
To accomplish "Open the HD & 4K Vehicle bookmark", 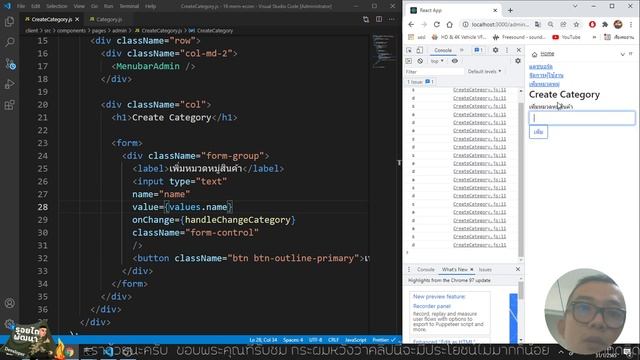I will click(460, 37).
